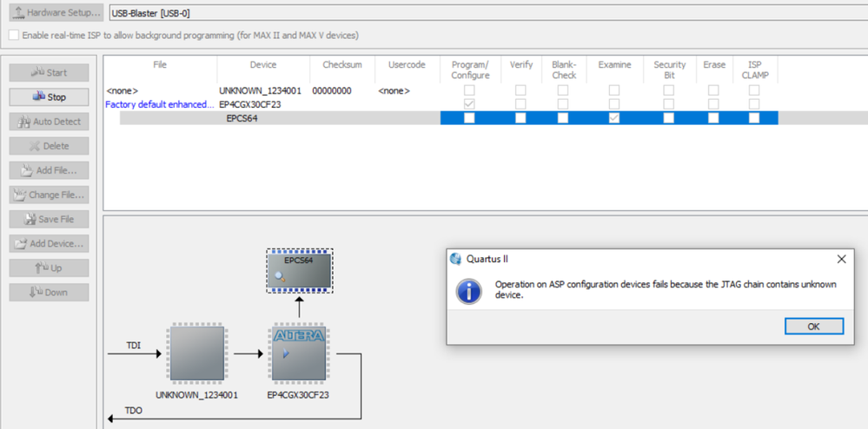
Task: Click the EP4CGX30CF23 label under the chip
Action: coord(298,395)
